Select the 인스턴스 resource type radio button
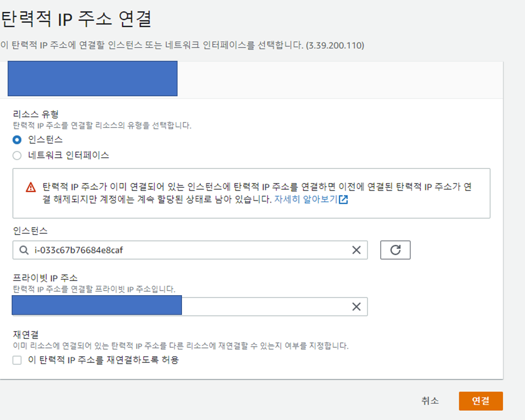The width and height of the screenshot is (525, 420). pos(17,140)
